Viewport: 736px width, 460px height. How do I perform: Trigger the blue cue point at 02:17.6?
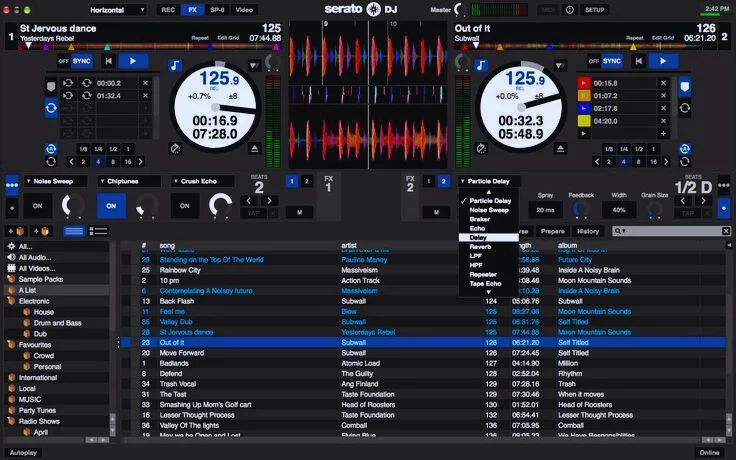click(583, 108)
